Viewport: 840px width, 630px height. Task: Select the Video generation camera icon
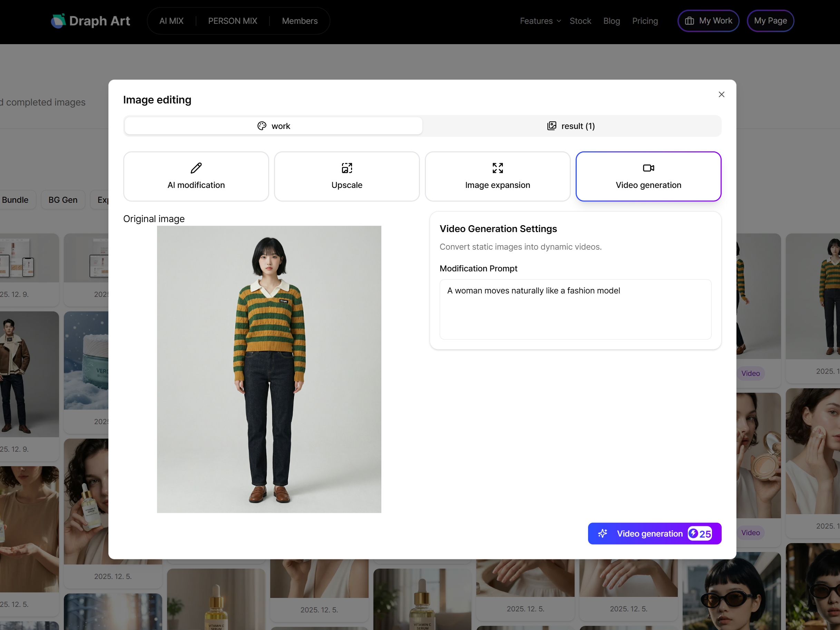[x=648, y=168]
